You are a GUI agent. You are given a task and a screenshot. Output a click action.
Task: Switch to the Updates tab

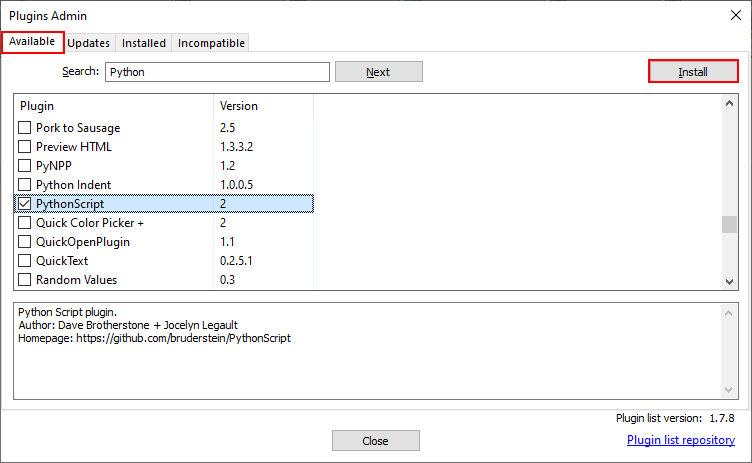pos(89,43)
